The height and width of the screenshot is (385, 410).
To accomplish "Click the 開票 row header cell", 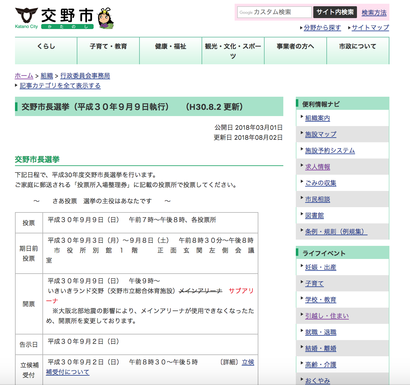I will coord(29,304).
